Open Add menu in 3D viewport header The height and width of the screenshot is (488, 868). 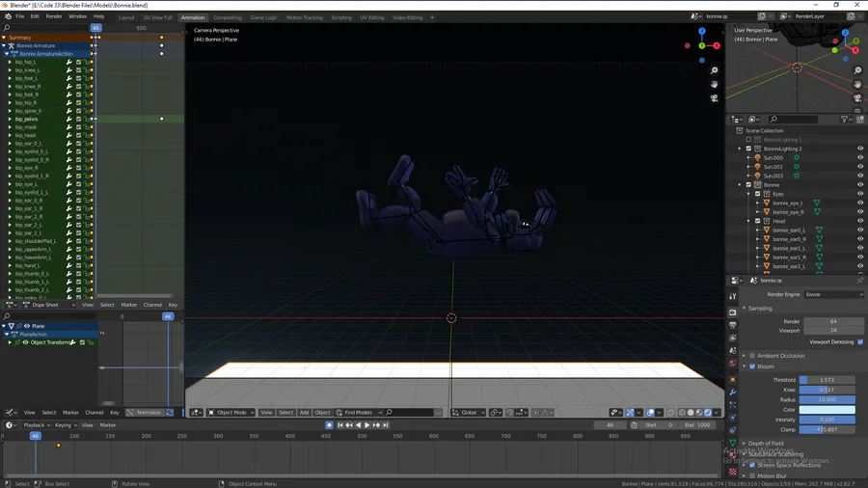[x=304, y=412]
